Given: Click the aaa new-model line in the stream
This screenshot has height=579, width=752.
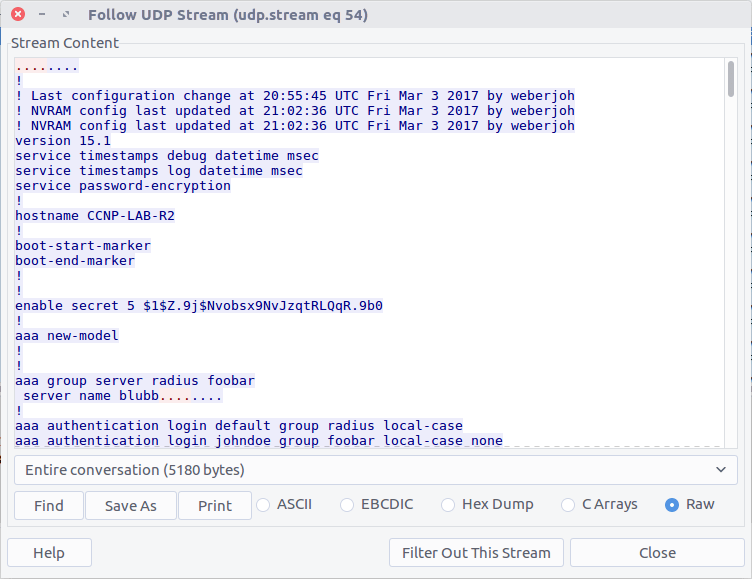Looking at the screenshot, I should (67, 335).
